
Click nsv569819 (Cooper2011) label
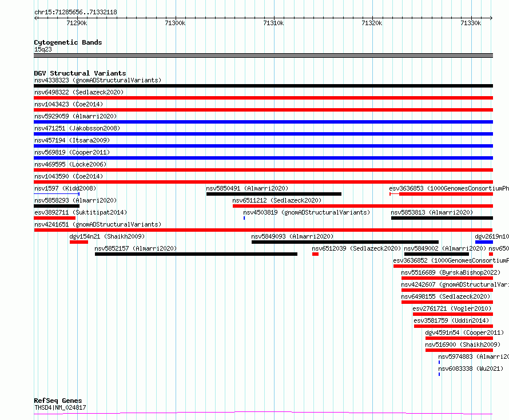tap(72, 152)
